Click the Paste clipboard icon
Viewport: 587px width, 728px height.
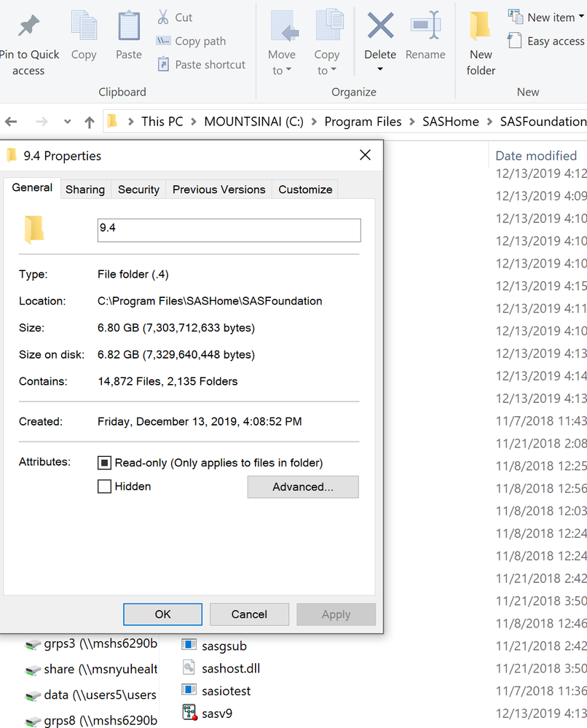(128, 26)
